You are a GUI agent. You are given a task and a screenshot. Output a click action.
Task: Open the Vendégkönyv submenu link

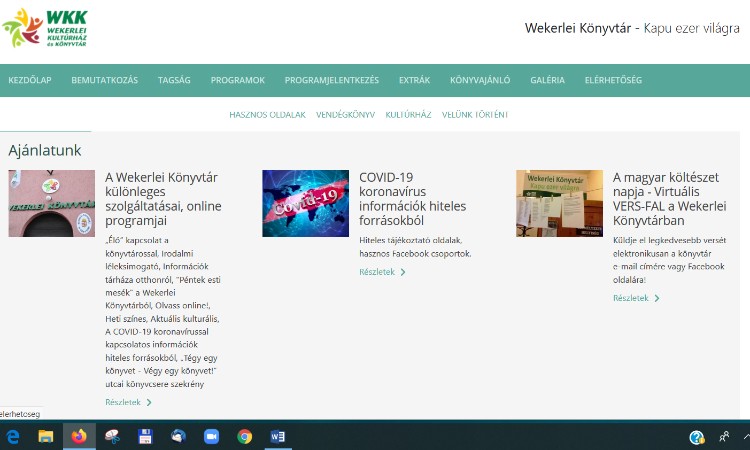click(x=345, y=114)
